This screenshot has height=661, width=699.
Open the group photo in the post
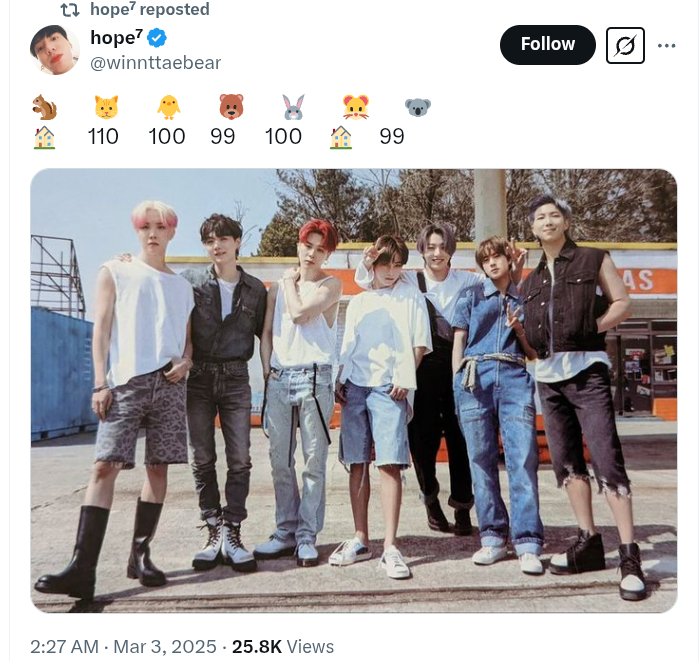click(354, 390)
